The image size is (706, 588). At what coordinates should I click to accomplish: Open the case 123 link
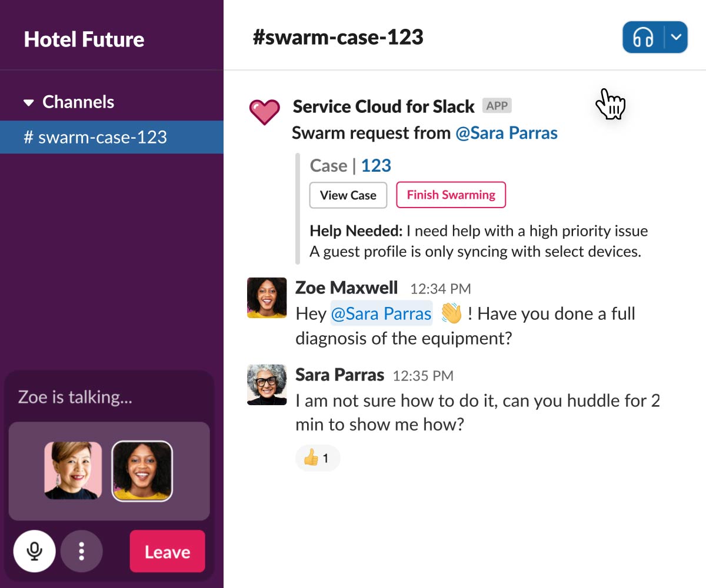pos(376,166)
